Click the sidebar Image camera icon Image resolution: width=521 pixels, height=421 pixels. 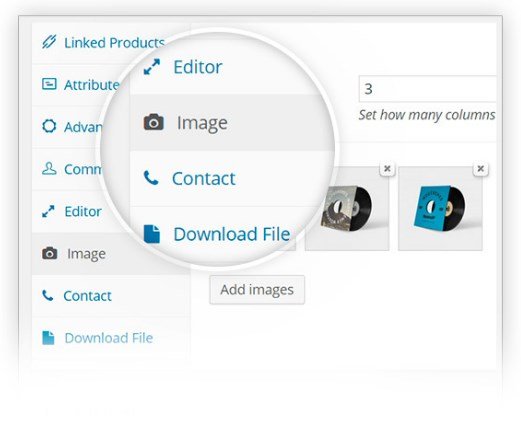[50, 253]
